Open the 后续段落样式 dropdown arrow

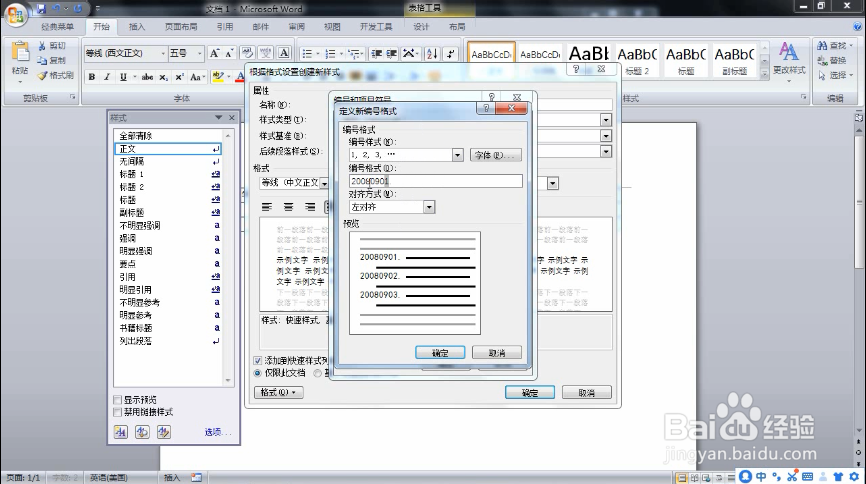click(x=606, y=151)
